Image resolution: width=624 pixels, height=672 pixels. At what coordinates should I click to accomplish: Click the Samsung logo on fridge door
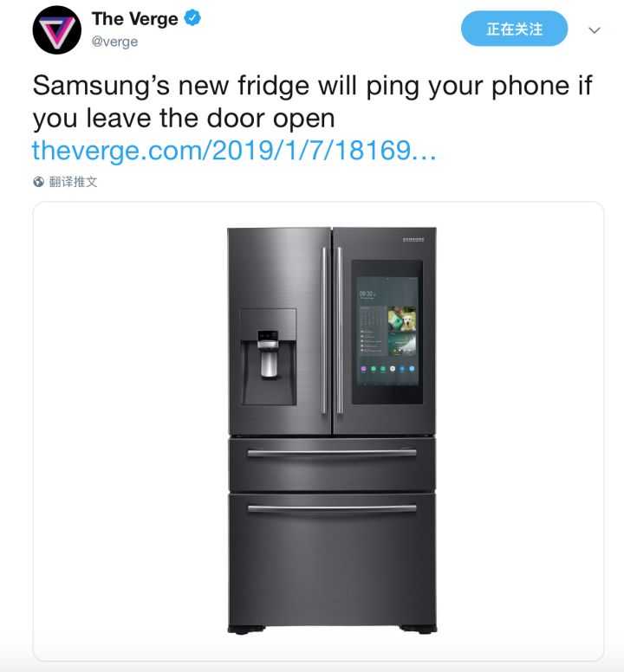coord(413,239)
